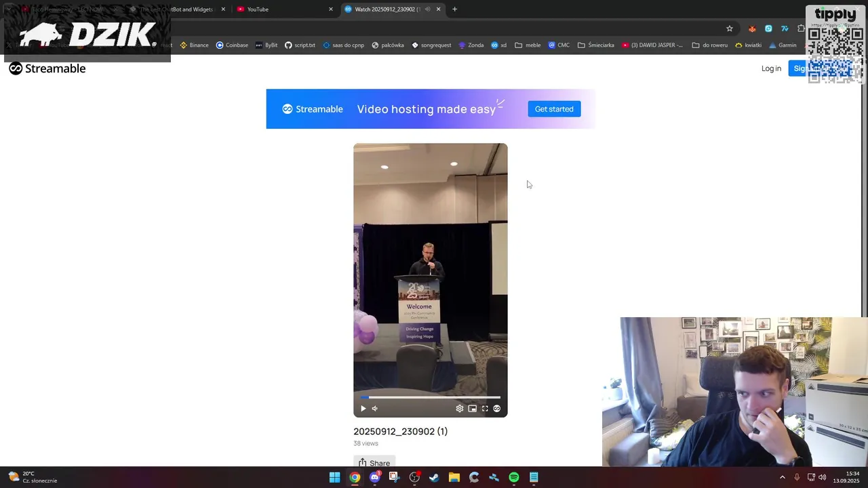Switch to the ChatBot and Widgets tab

click(176, 9)
